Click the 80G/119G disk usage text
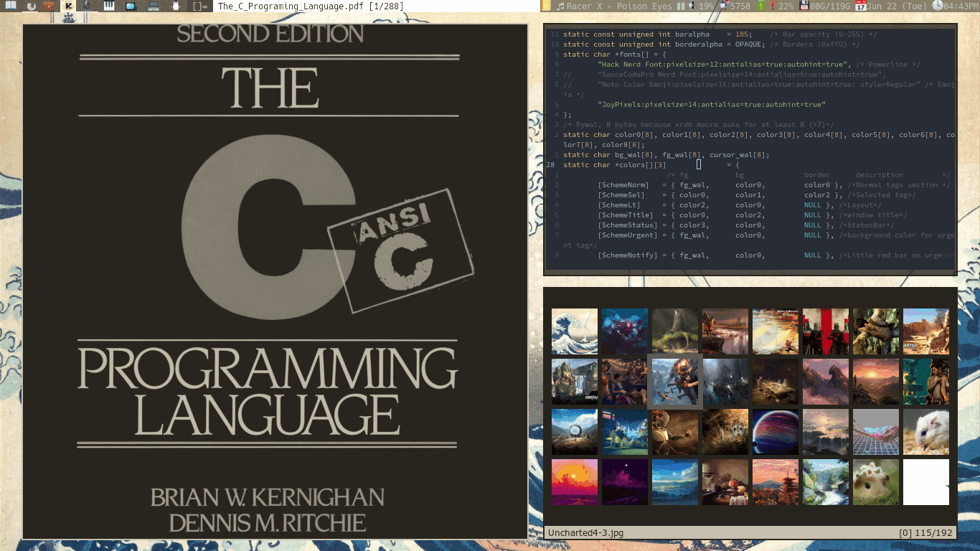The width and height of the screenshot is (980, 551). pyautogui.click(x=830, y=6)
